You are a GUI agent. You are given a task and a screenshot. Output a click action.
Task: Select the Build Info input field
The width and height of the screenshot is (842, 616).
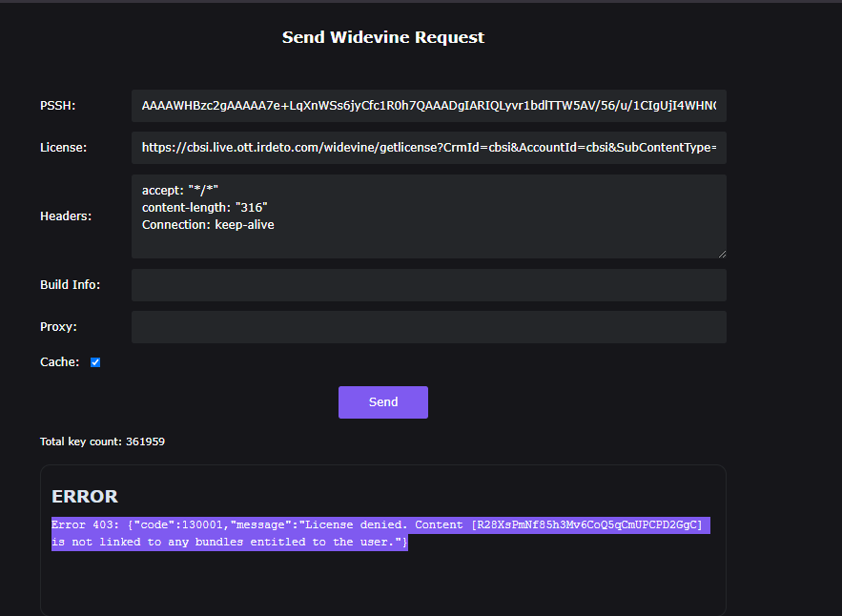(x=428, y=285)
